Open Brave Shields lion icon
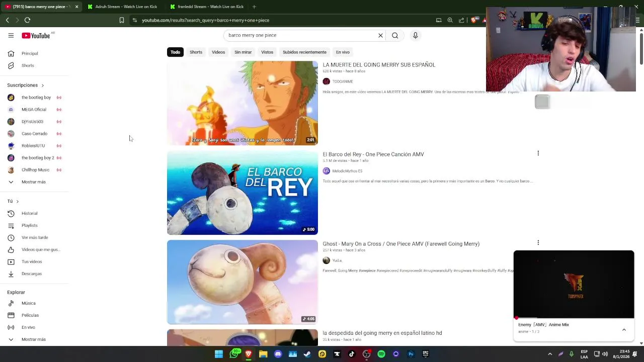 pyautogui.click(x=474, y=20)
